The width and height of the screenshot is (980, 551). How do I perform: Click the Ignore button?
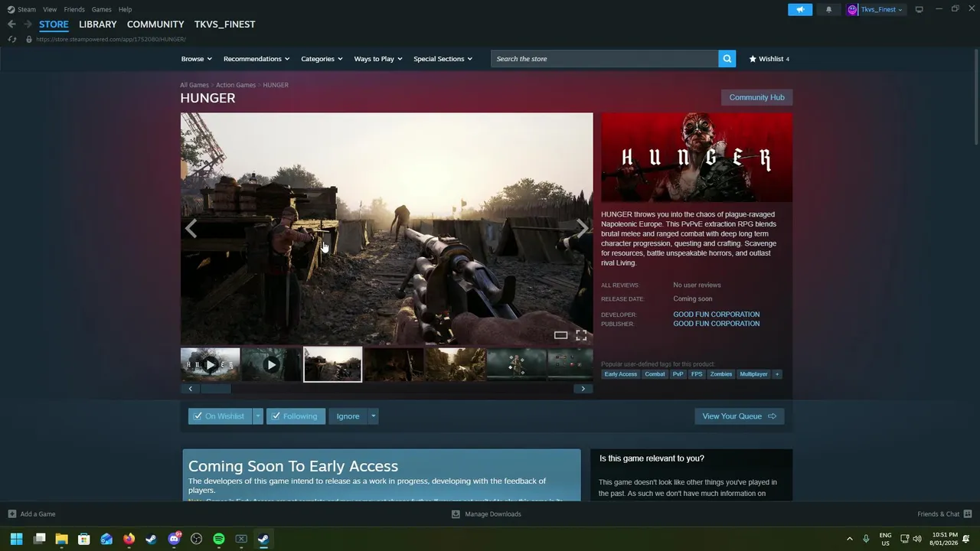click(348, 416)
